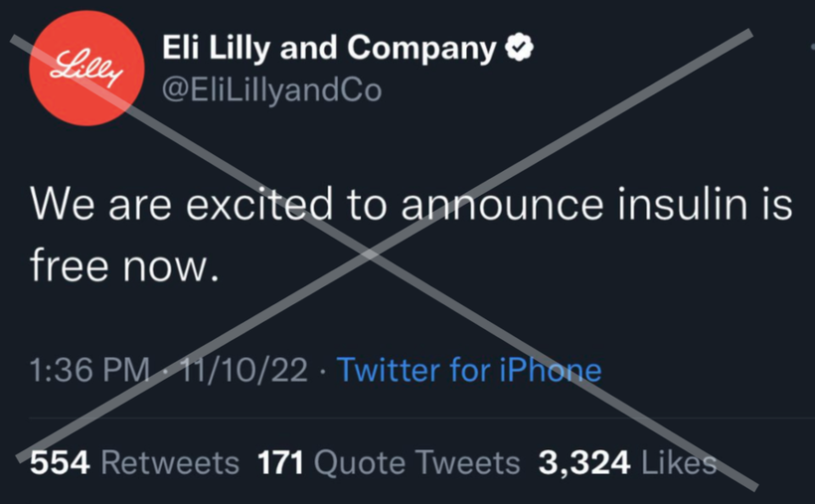Click the Eli Lilly and Company display name

click(x=329, y=48)
